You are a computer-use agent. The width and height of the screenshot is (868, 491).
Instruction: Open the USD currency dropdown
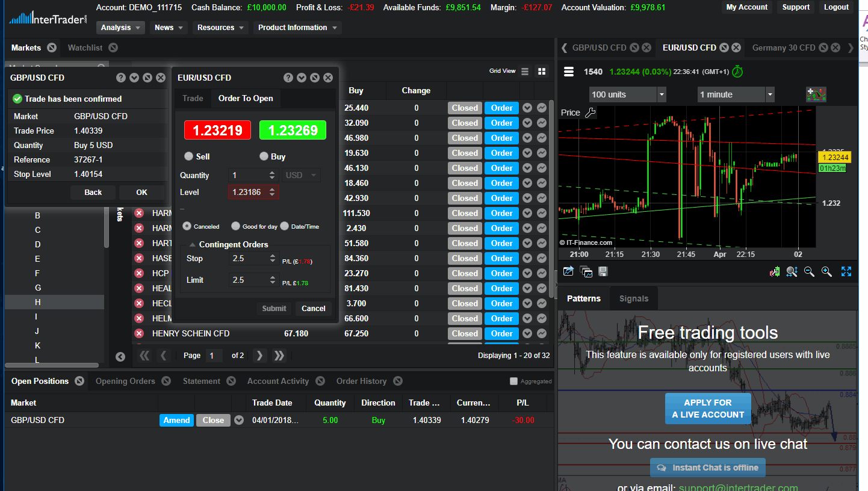(x=302, y=175)
